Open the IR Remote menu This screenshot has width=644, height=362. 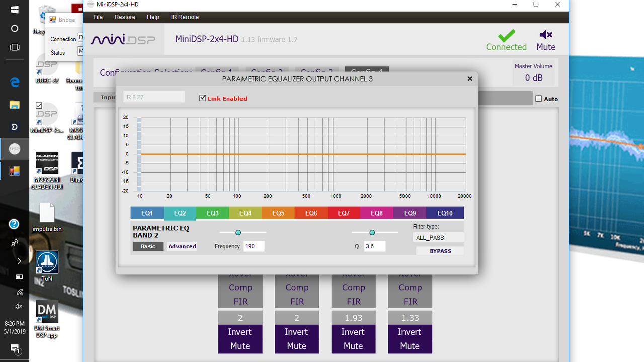(x=185, y=17)
